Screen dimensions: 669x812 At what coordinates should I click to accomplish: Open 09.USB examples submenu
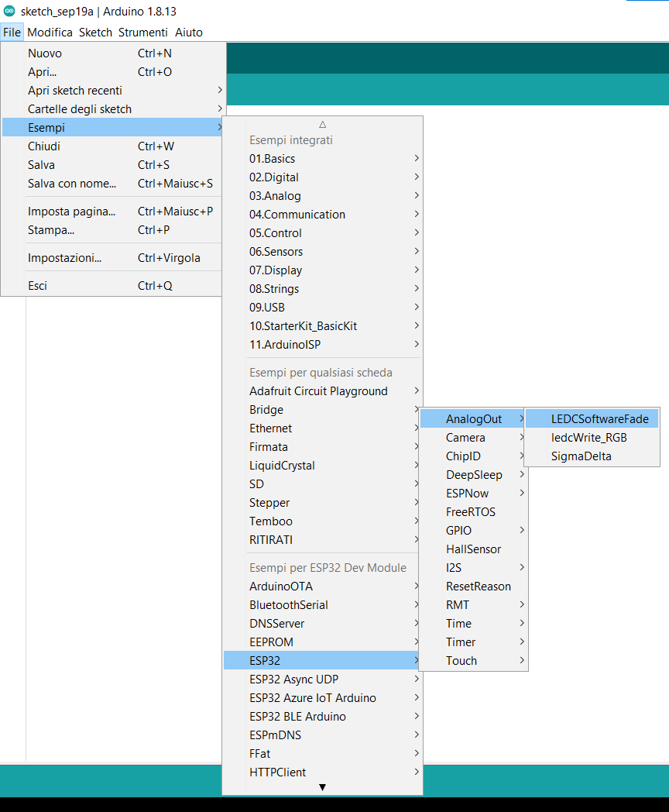click(322, 308)
